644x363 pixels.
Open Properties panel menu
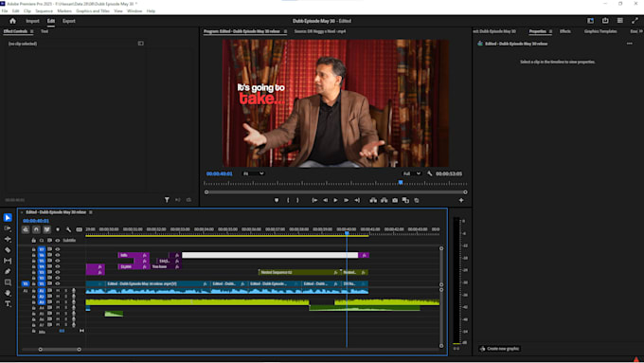(x=550, y=31)
